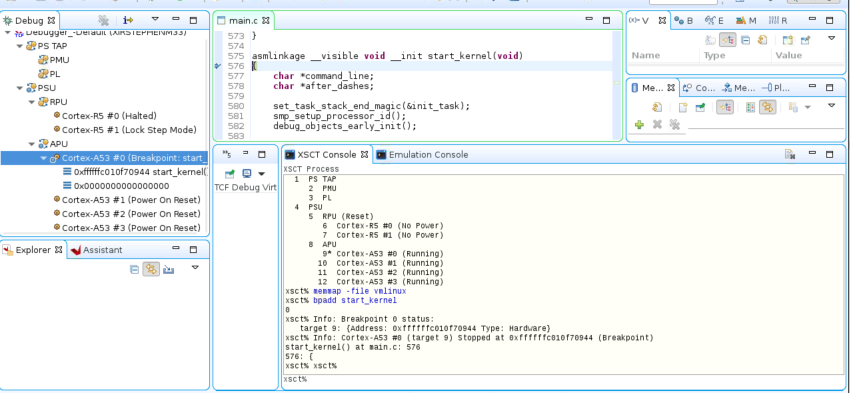850x393 pixels.
Task: Select the main.c editor tab
Action: point(243,21)
